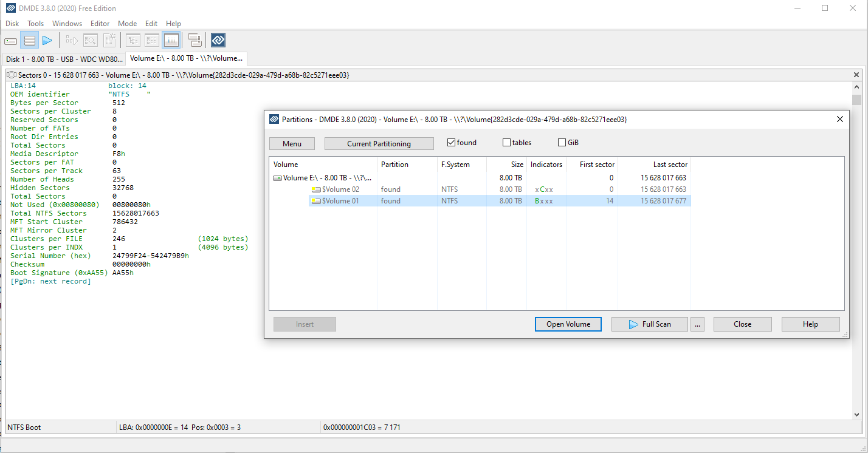Screen dimensions: 868x453
Task: Open the Help menu
Action: (x=173, y=24)
